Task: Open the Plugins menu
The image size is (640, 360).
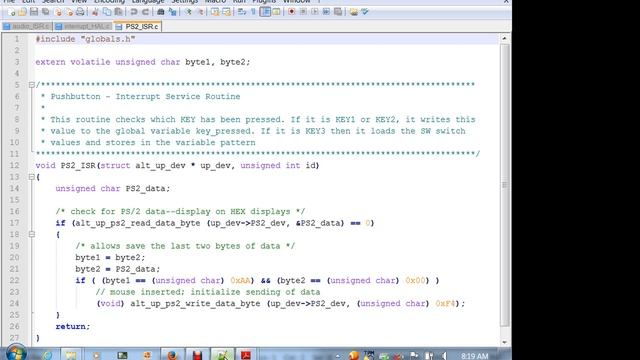Action: click(x=264, y=2)
